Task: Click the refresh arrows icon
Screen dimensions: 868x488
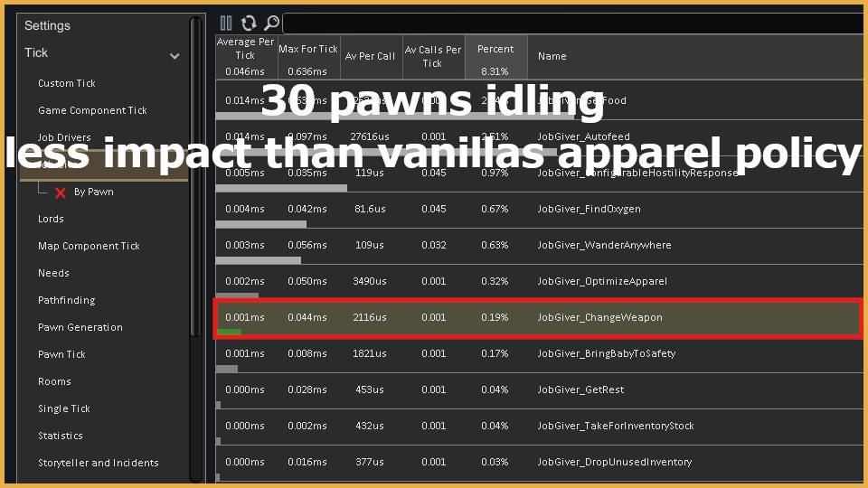Action: click(x=249, y=23)
